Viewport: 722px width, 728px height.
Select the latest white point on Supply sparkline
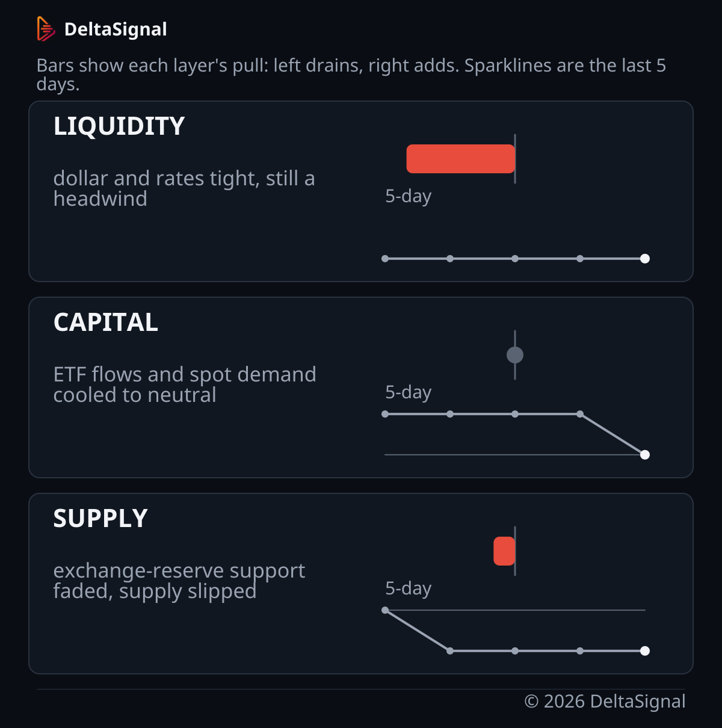coord(645,651)
